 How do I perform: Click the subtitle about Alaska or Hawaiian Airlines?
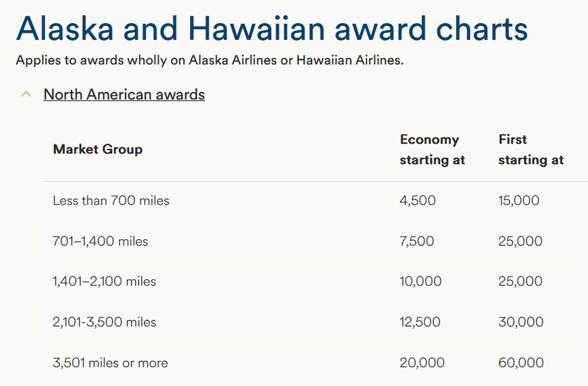[x=210, y=61]
